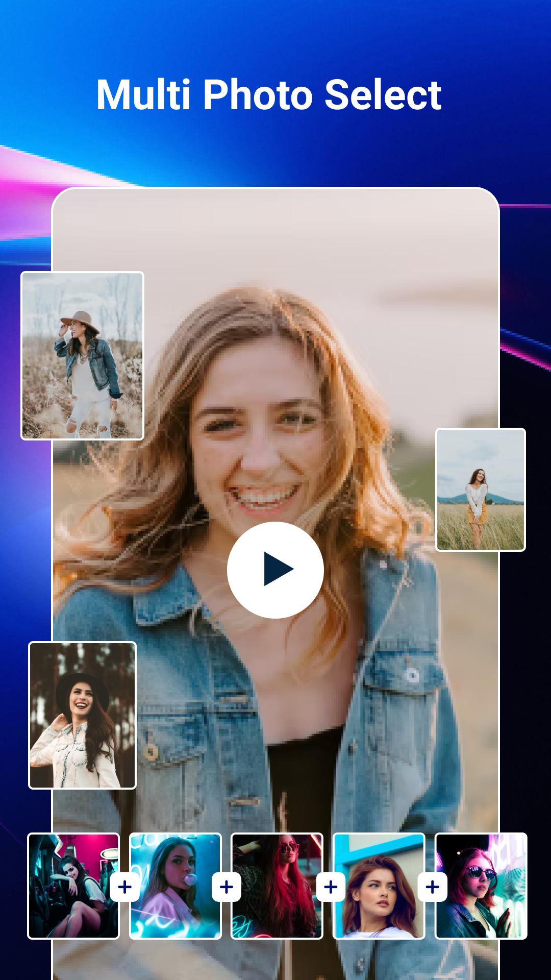Play the video preview with play button
Screen dimensions: 551x980
click(x=275, y=570)
